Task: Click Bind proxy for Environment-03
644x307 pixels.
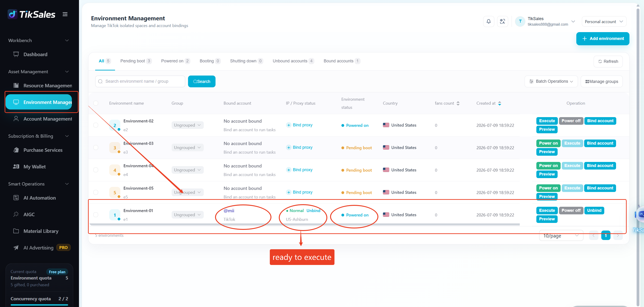Action: click(300, 147)
